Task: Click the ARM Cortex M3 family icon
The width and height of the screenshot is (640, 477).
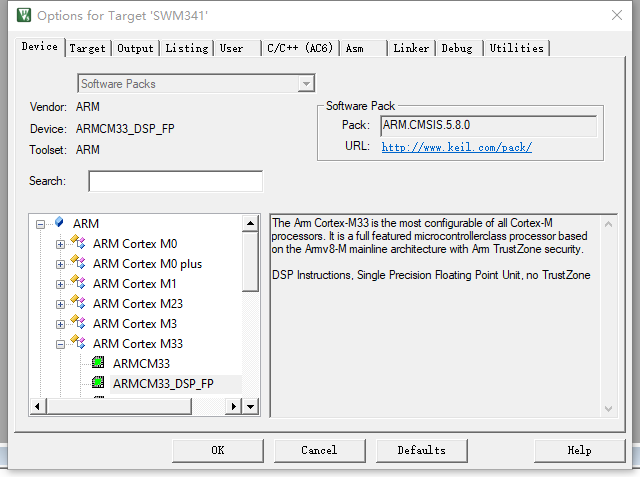Action: (78, 322)
